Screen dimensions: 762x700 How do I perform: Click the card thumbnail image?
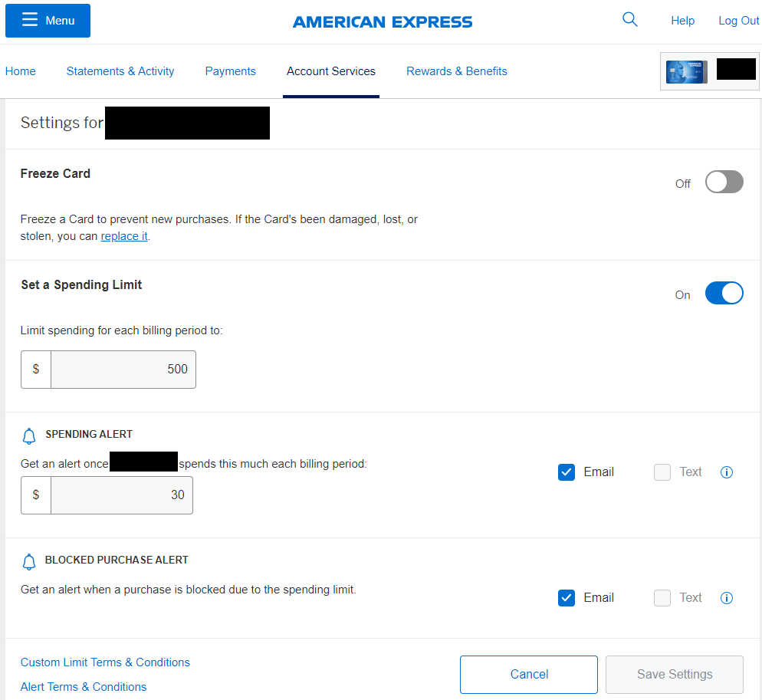pyautogui.click(x=686, y=71)
